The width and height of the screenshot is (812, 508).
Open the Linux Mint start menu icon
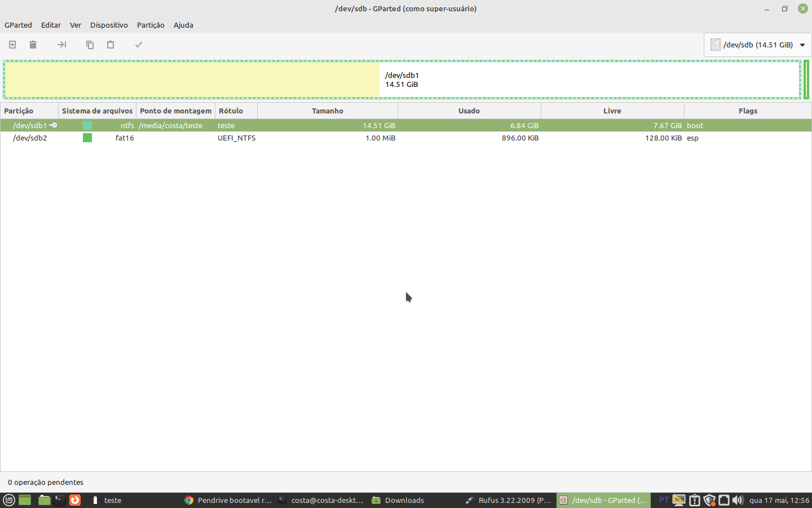[x=9, y=500]
